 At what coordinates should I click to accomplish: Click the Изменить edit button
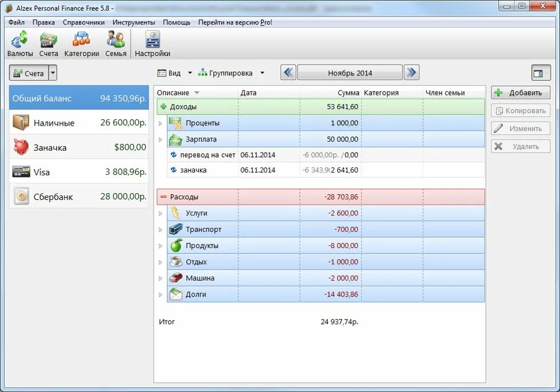(521, 128)
